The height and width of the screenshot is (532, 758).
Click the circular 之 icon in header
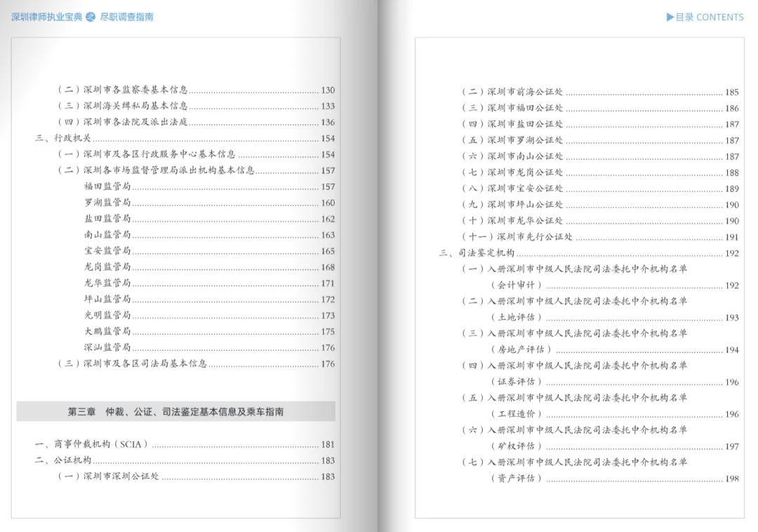91,17
